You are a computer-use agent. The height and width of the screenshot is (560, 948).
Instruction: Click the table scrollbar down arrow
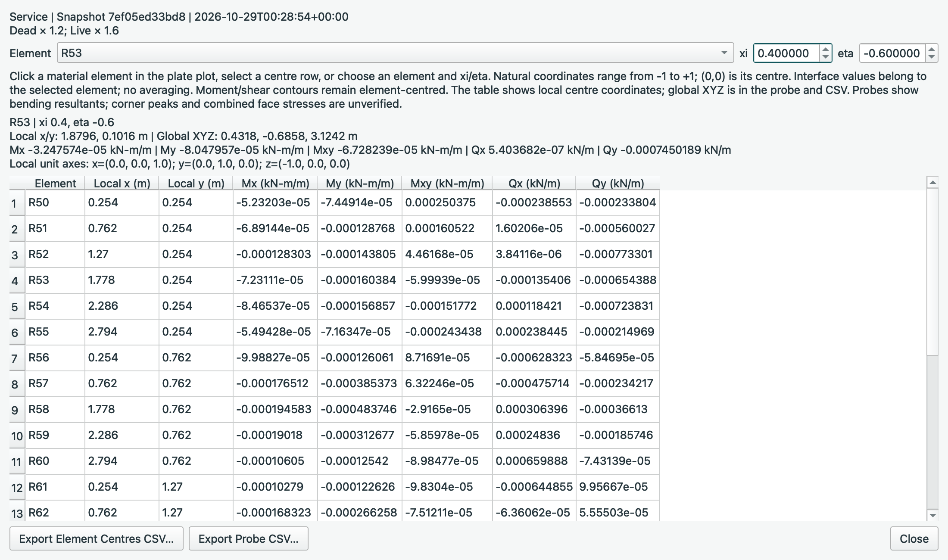click(932, 515)
